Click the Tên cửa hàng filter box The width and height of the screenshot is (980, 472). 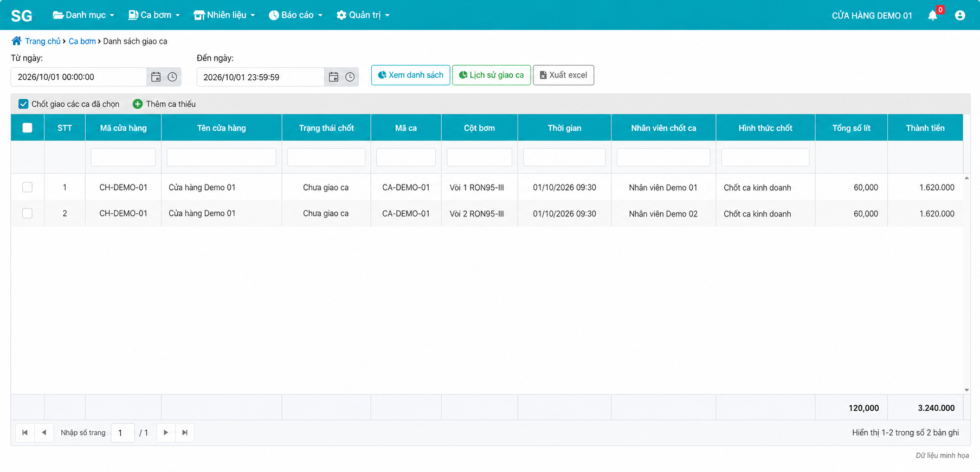221,157
